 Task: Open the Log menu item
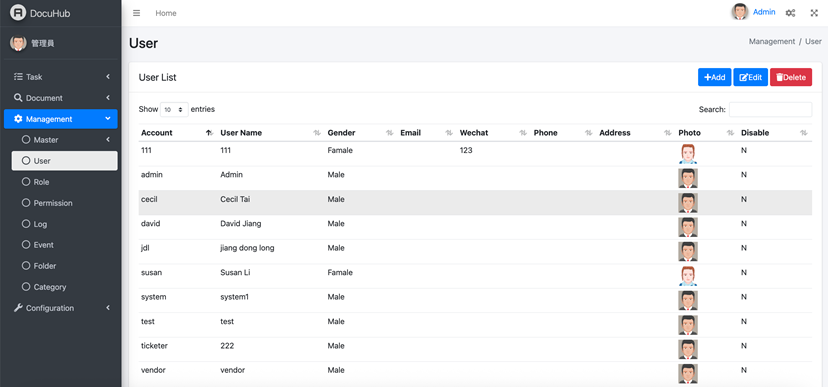[64, 224]
